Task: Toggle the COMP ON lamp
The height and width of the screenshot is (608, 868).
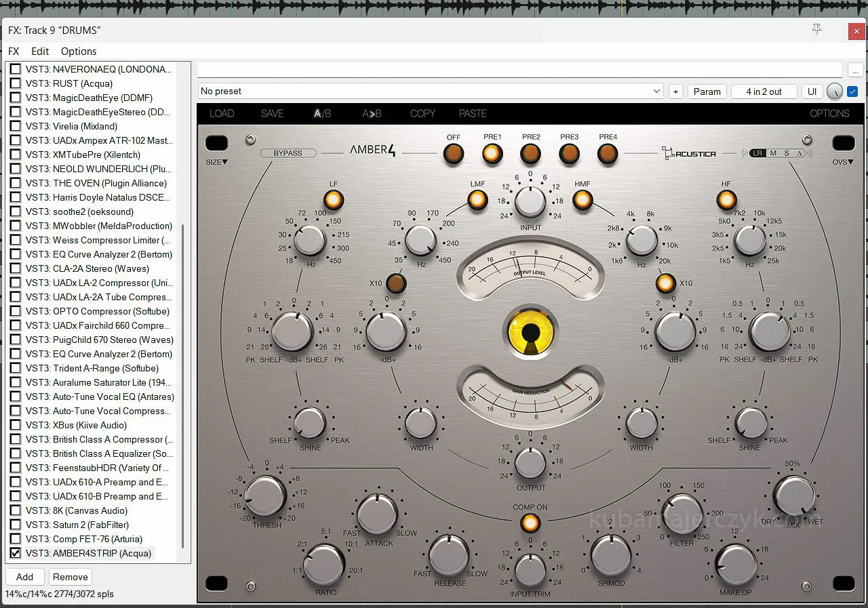Action: tap(530, 523)
